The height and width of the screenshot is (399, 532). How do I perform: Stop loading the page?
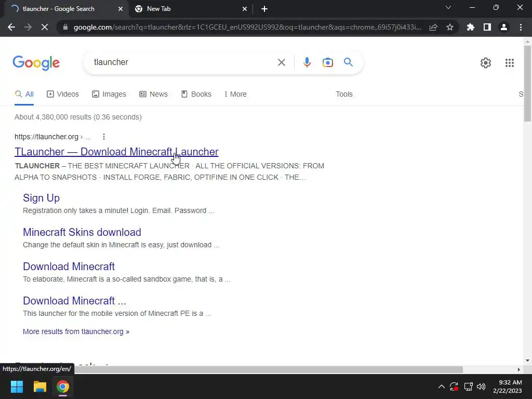point(45,27)
